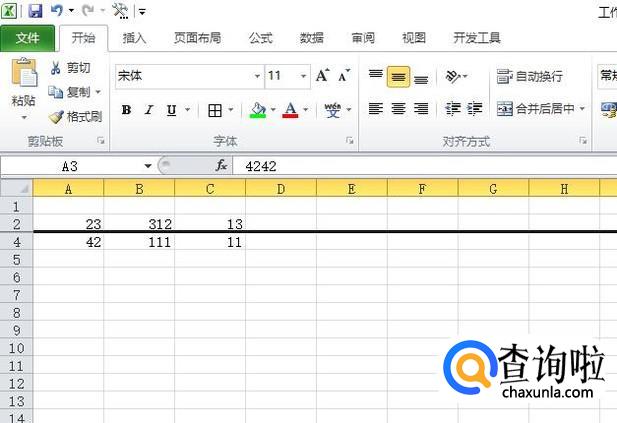Expand the borders dropdown arrow
Viewport: 617px width, 423px height.
coord(231,110)
